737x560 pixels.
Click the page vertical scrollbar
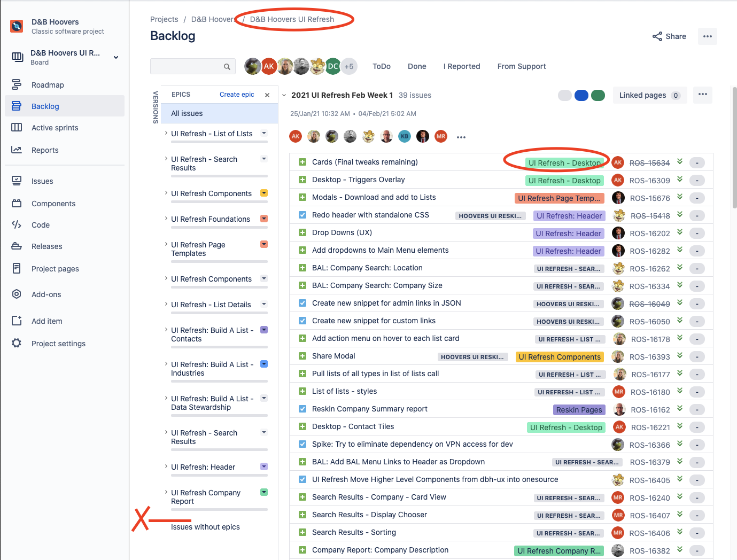click(x=734, y=147)
